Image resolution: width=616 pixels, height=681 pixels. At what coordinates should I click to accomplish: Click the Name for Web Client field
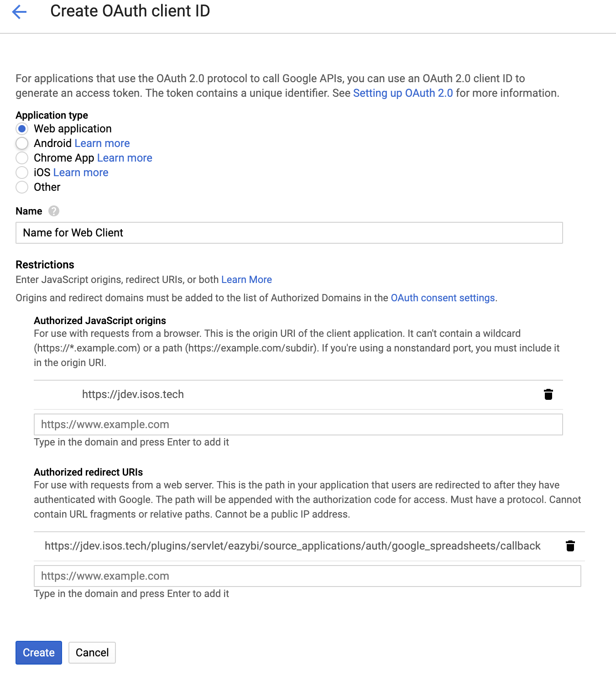(289, 233)
